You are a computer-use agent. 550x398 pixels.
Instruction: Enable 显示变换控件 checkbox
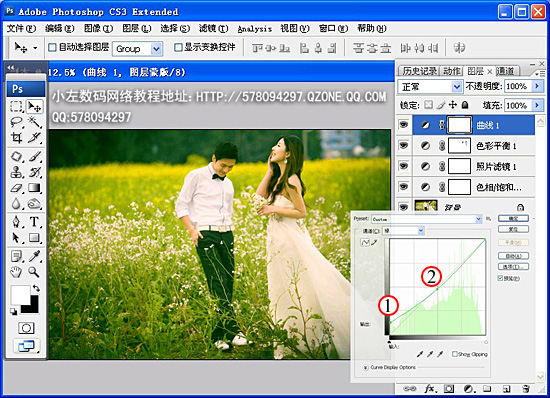(178, 47)
